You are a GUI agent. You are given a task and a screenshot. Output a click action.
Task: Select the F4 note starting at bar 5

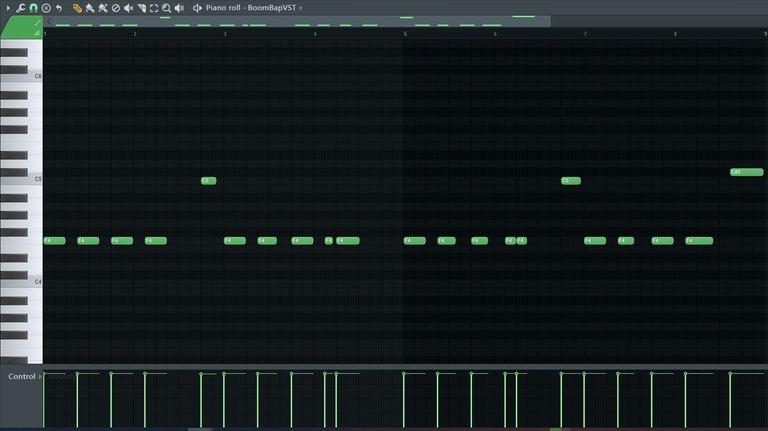414,240
